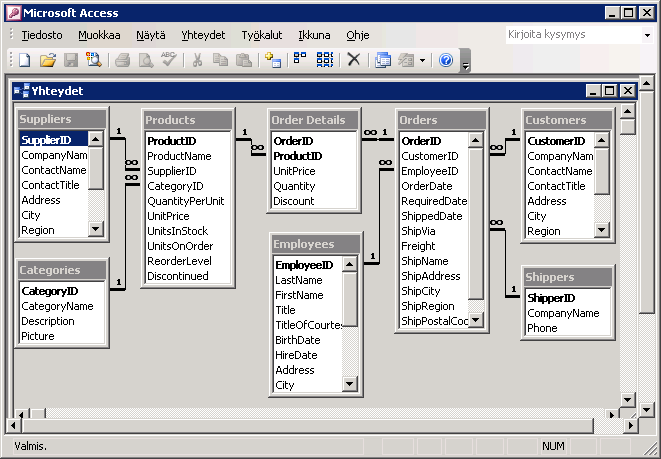The image size is (661, 459).
Task: Open the Kirjoita kysymys dropdown arrow
Action: 647,35
